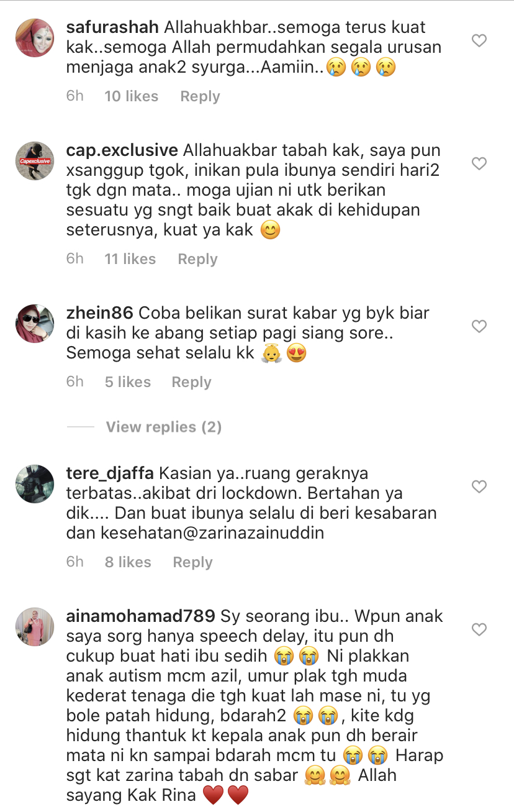Viewport: 514px width, 812px height.
Task: Reply to zhein86's comment
Action: (191, 382)
